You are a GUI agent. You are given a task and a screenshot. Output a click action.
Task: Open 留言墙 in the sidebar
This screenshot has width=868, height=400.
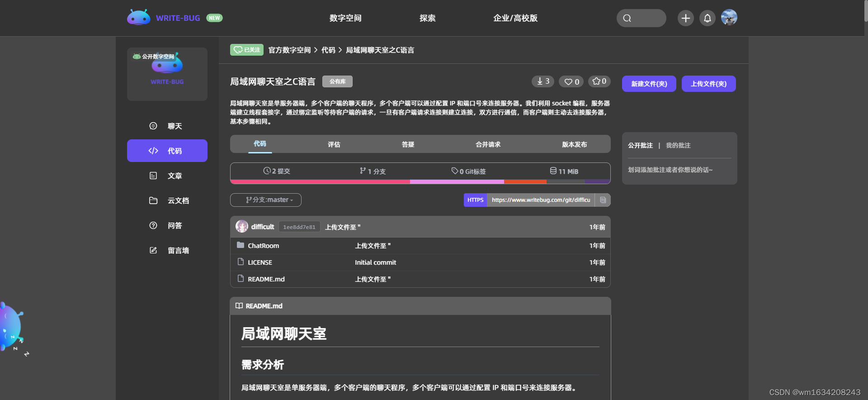[x=167, y=250]
